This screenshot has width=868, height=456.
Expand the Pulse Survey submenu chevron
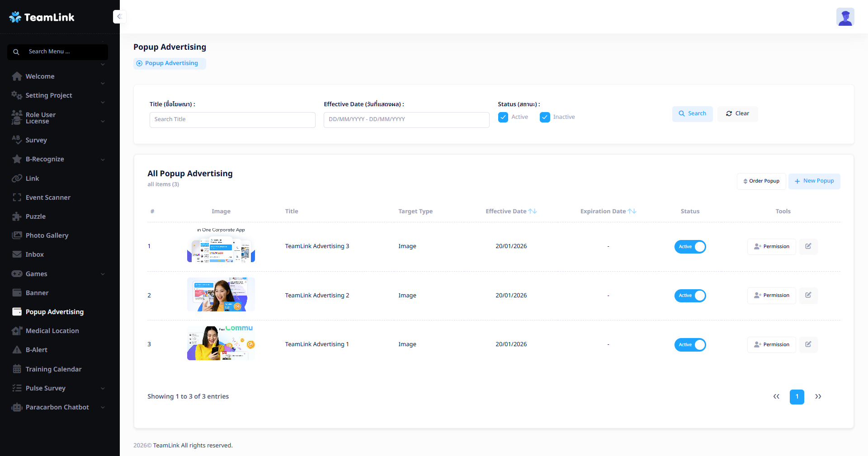pyautogui.click(x=103, y=388)
